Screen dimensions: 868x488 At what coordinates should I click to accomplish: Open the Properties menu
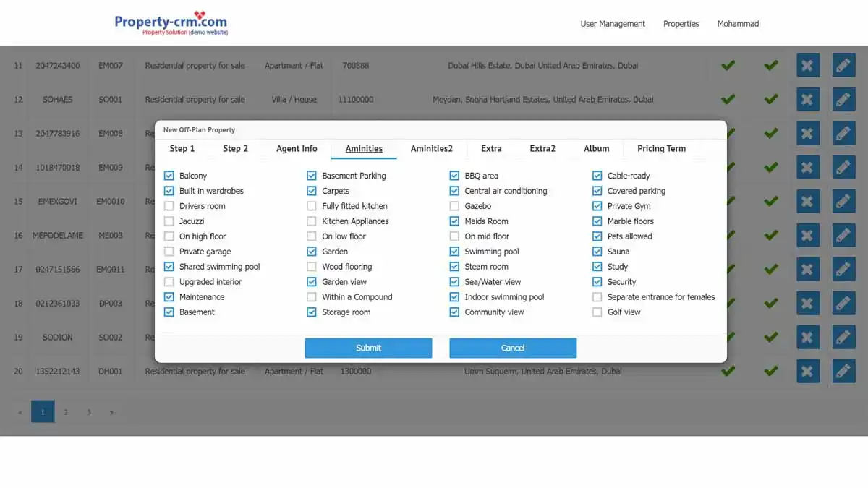[x=681, y=24]
